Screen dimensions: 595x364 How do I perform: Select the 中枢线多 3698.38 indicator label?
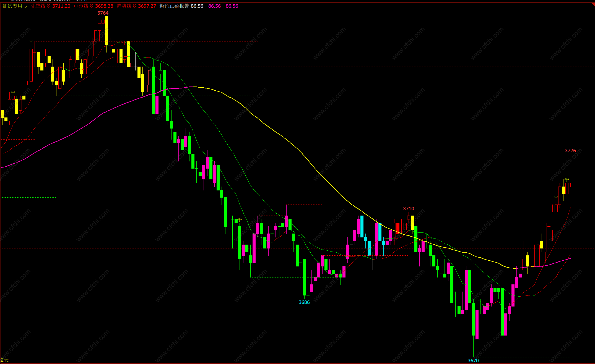pyautogui.click(x=93, y=6)
